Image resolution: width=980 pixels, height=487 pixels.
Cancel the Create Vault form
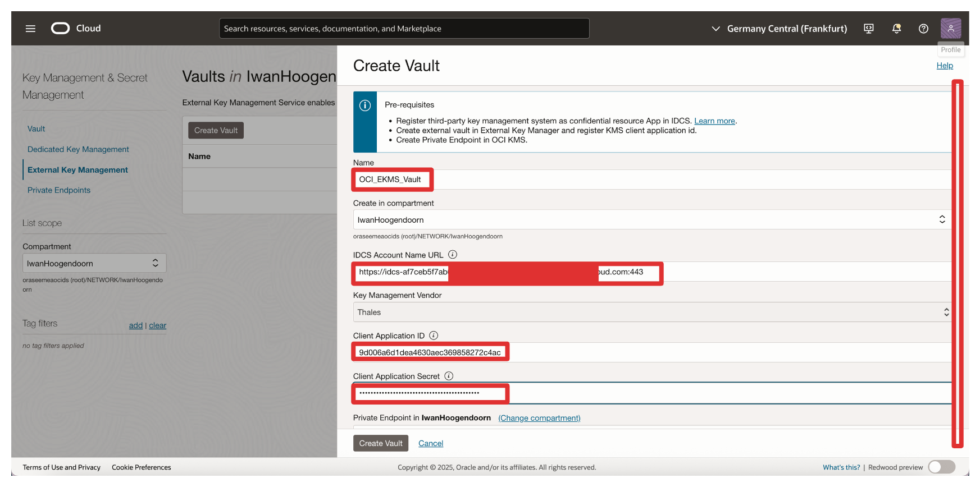(431, 443)
